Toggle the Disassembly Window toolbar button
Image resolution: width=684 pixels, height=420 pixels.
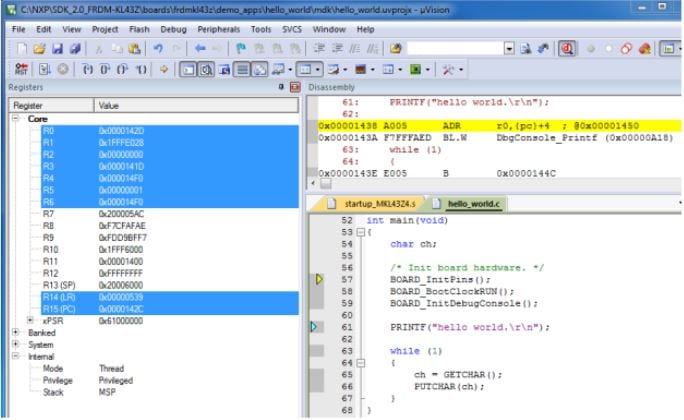(x=205, y=71)
